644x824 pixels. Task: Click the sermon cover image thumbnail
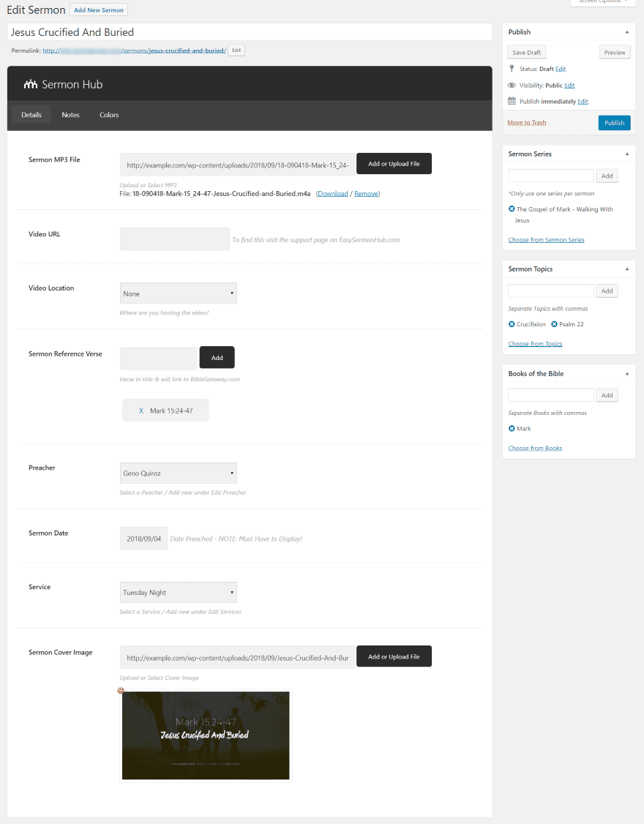206,735
